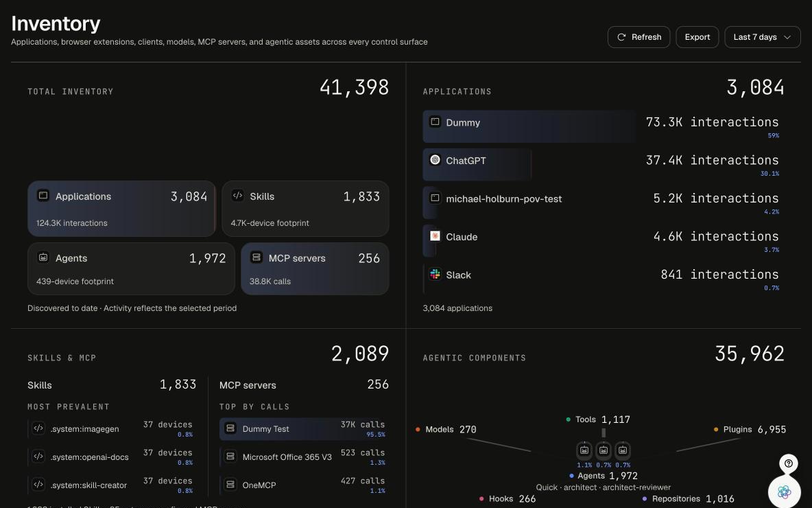Click the Skills card code icon

pyautogui.click(x=237, y=196)
